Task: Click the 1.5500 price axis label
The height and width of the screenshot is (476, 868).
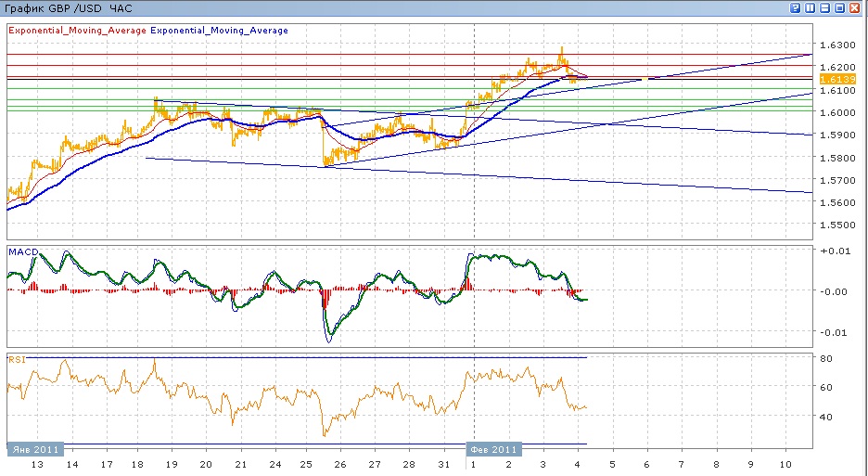Action: click(x=837, y=225)
